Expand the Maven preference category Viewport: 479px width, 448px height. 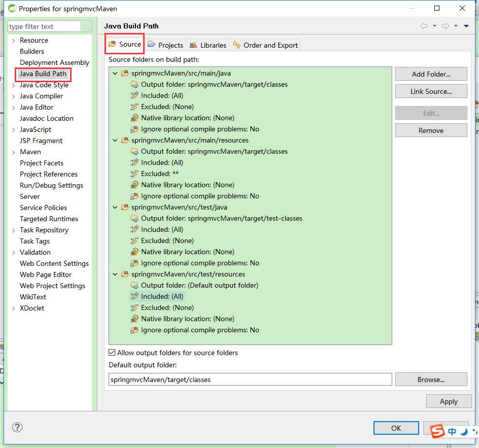13,152
